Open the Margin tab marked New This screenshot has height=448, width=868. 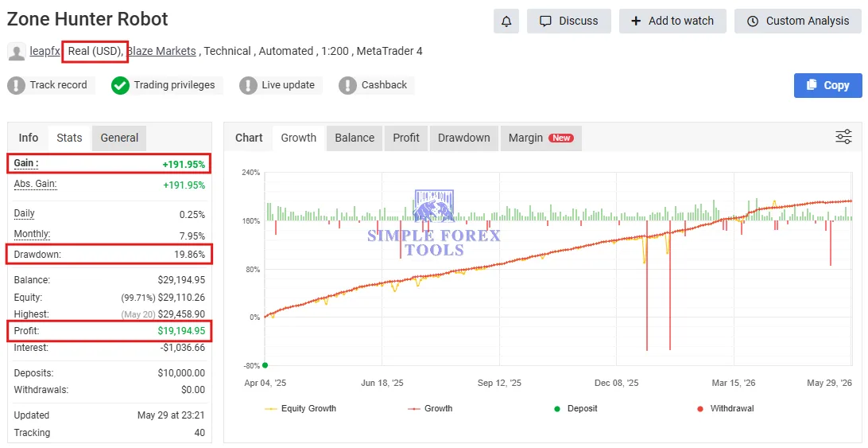tap(541, 138)
